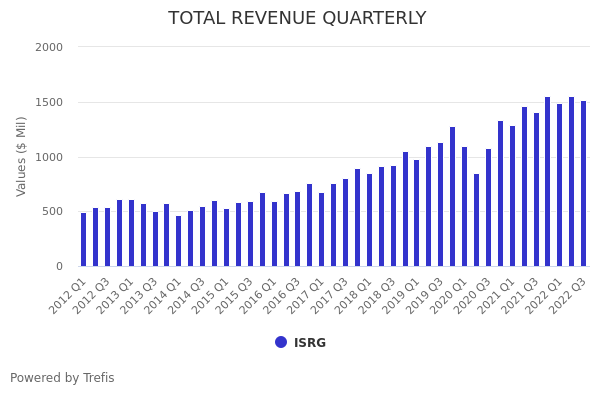
Task: Click the 500 y-axis label
Action: click(x=52, y=211)
